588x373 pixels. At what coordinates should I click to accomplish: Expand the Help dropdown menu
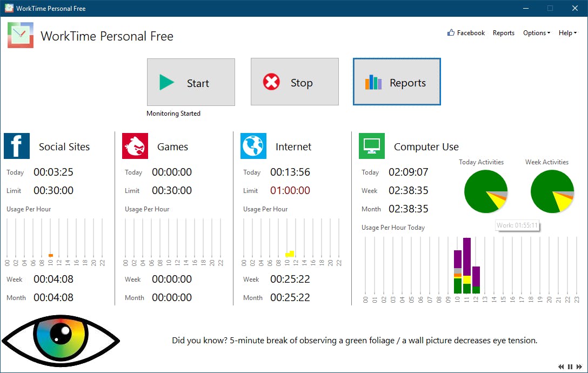click(x=568, y=33)
